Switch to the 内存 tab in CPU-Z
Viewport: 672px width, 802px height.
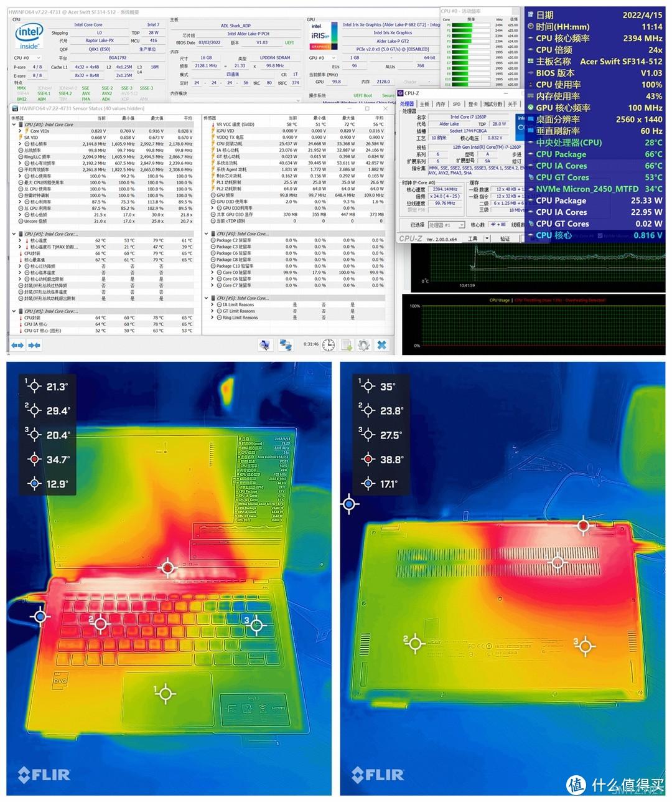[x=441, y=105]
